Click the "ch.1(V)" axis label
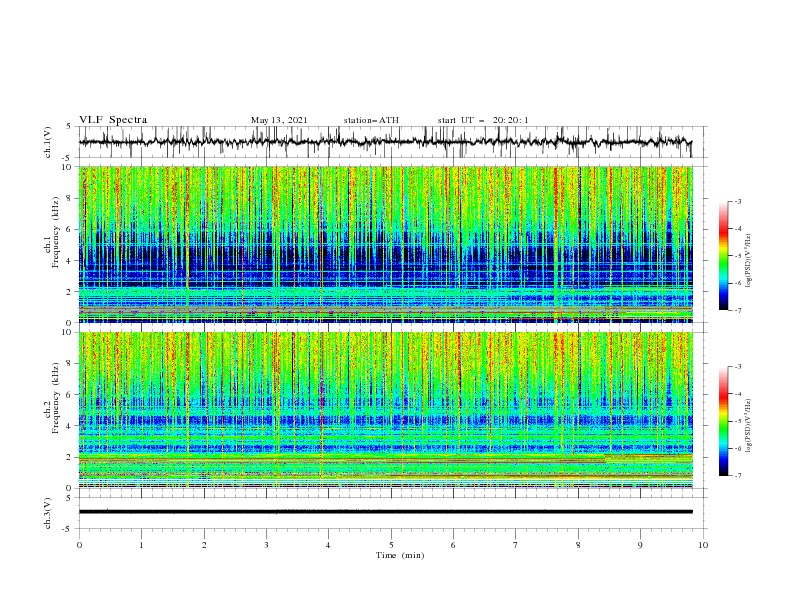 point(48,142)
